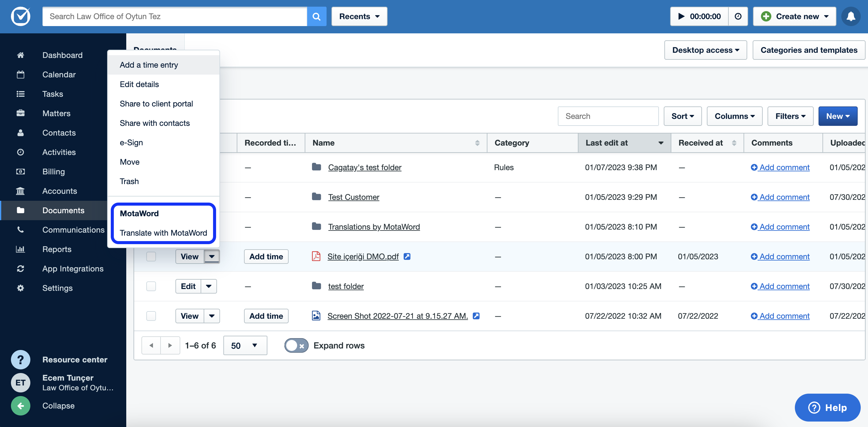
Task: Select Share to client portal option
Action: pos(156,104)
